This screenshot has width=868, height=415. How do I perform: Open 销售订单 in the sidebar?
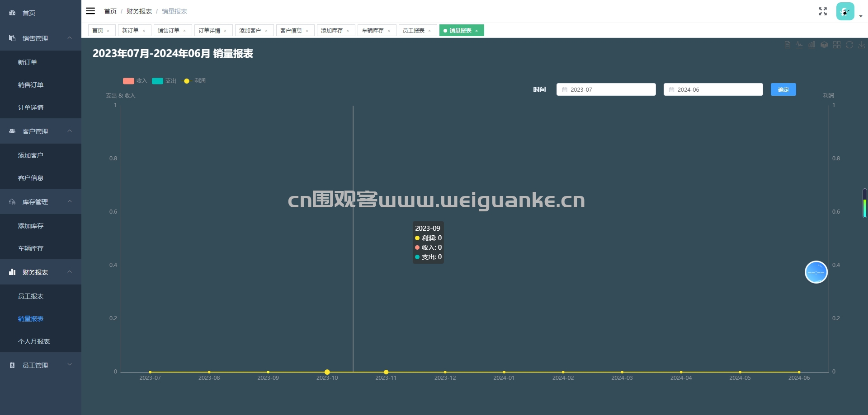[41, 85]
